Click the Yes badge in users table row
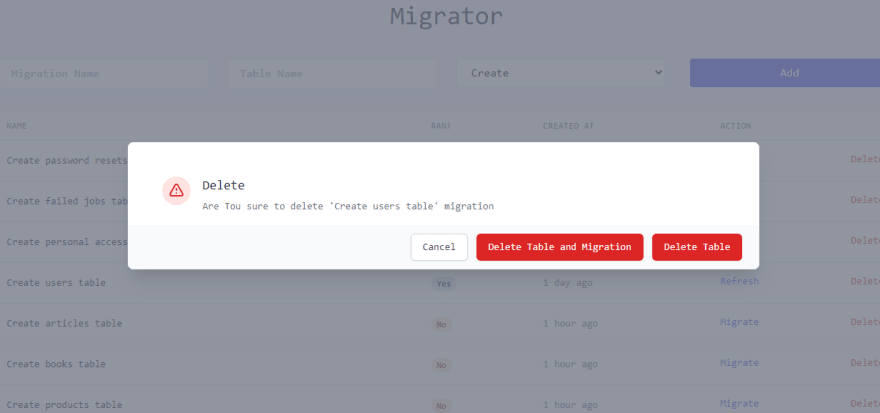 point(443,284)
